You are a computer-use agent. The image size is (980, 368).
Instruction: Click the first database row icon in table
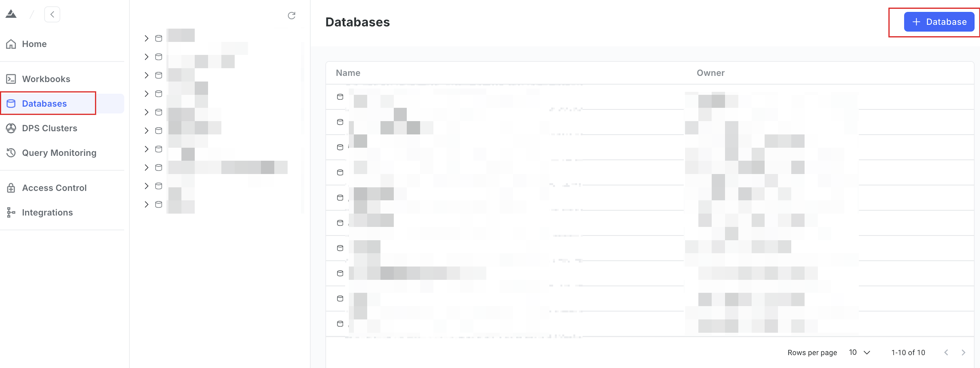[340, 97]
